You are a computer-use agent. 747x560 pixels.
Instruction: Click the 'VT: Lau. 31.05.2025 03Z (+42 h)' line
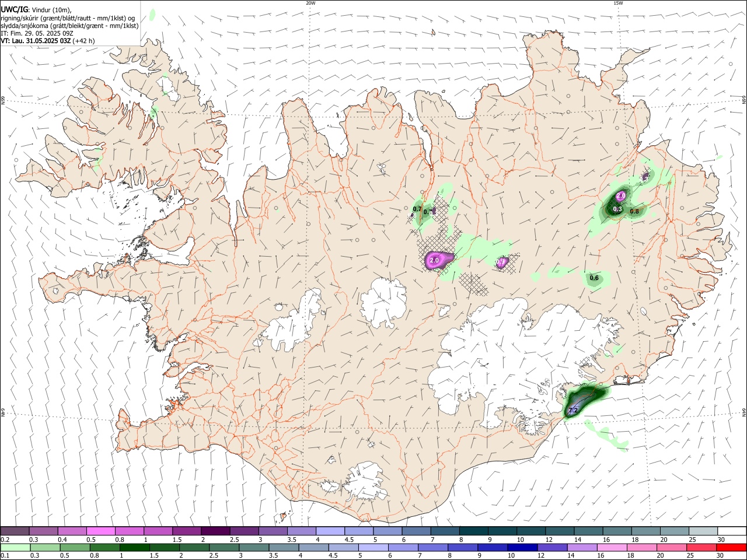tap(48, 41)
